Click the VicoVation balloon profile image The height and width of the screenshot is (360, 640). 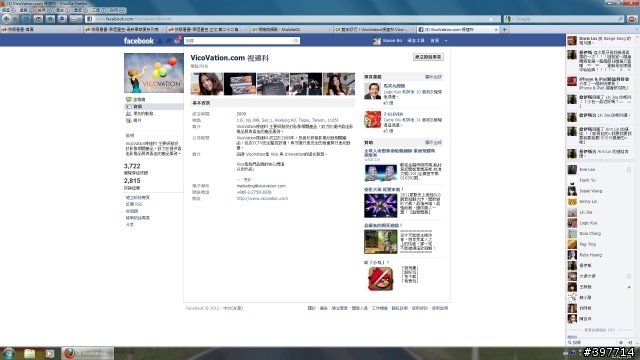point(154,73)
